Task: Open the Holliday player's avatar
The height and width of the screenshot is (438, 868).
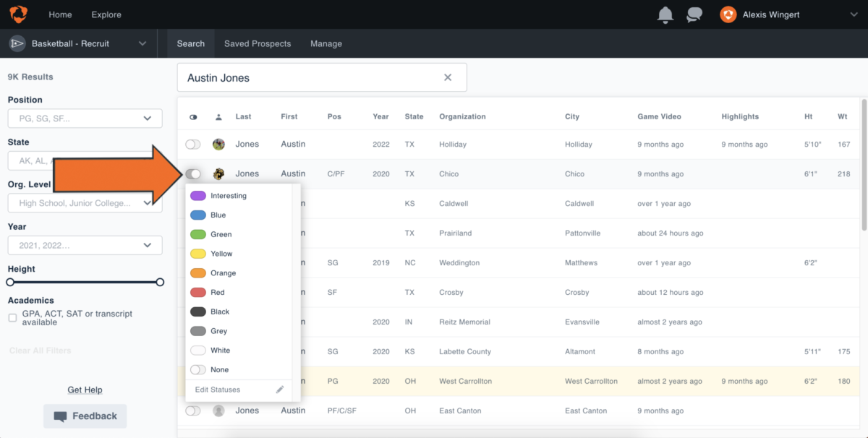Action: click(218, 145)
